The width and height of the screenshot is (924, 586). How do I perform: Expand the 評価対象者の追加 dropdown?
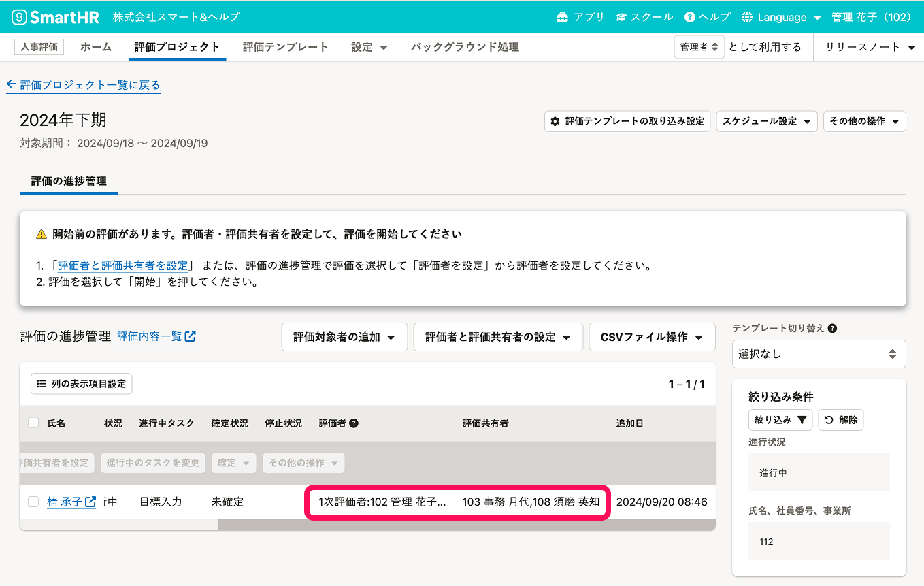pyautogui.click(x=344, y=337)
